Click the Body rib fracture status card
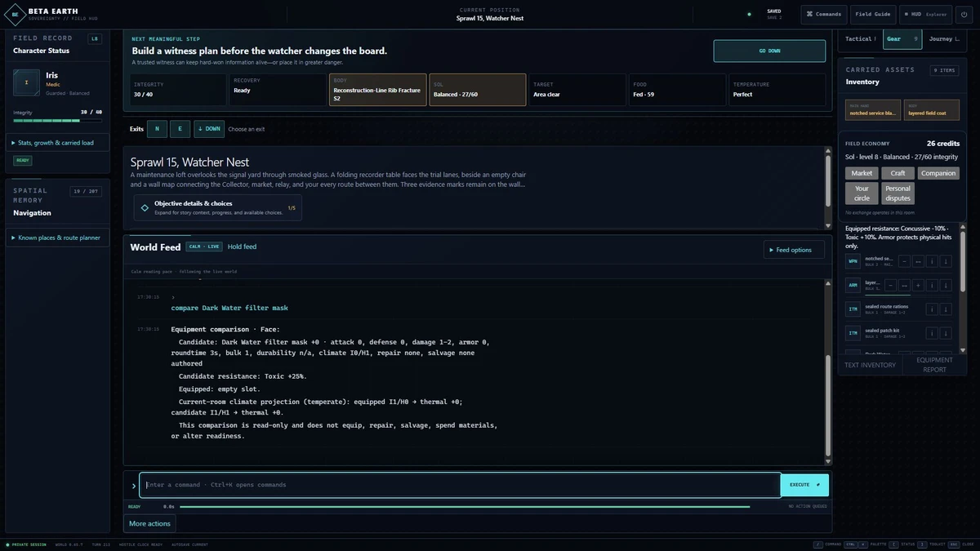 coord(378,90)
